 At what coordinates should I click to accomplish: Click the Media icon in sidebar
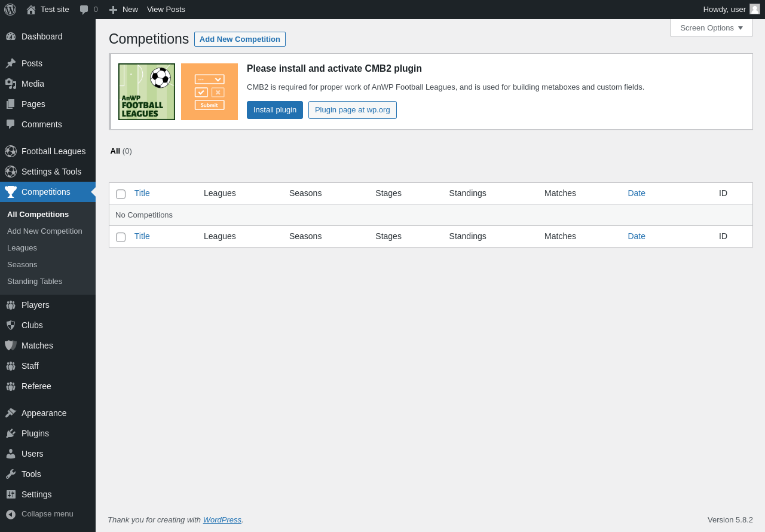pyautogui.click(x=11, y=84)
